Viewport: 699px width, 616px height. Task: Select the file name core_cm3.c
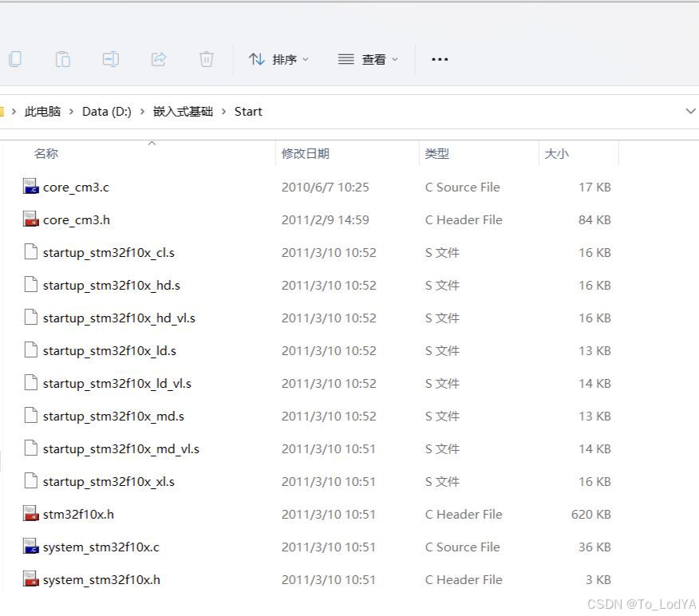point(76,188)
